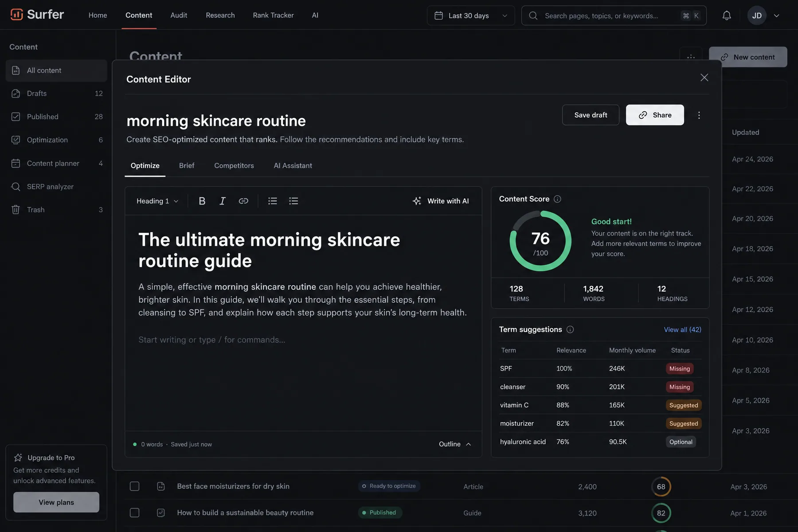Insert a link using the editor link icon
The image size is (798, 532).
coord(243,201)
